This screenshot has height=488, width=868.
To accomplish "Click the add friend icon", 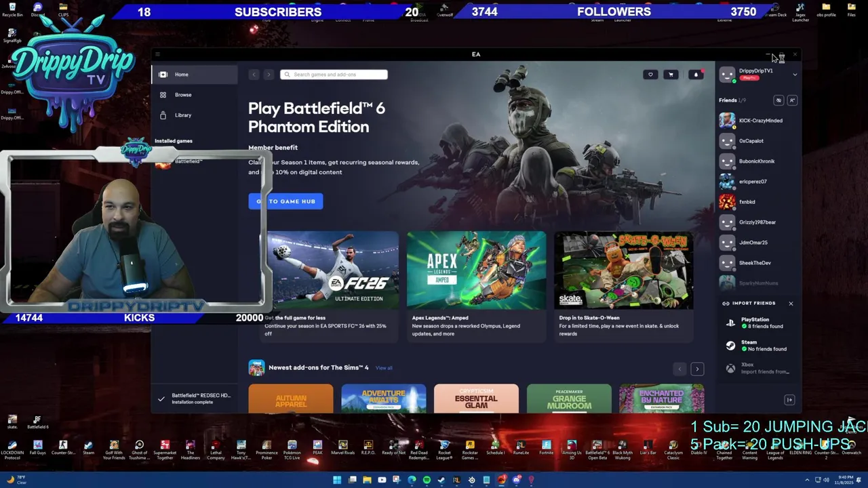I will coord(792,100).
